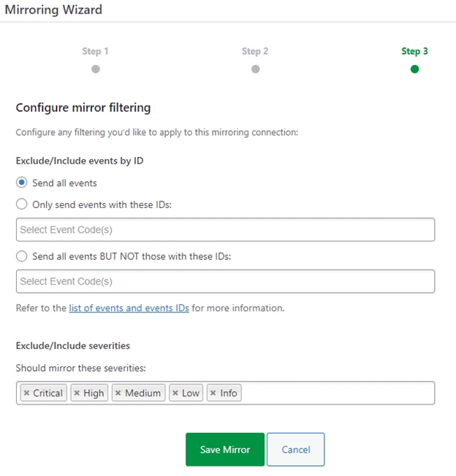Screen dimensions: 456x476
Task: Open the second Select Event Code(s) box
Action: point(225,281)
